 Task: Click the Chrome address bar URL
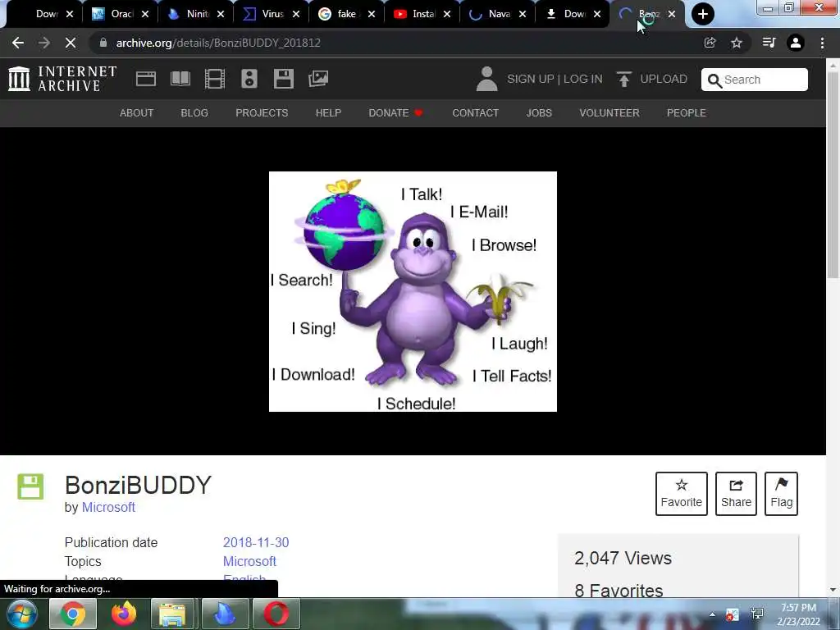click(x=218, y=43)
